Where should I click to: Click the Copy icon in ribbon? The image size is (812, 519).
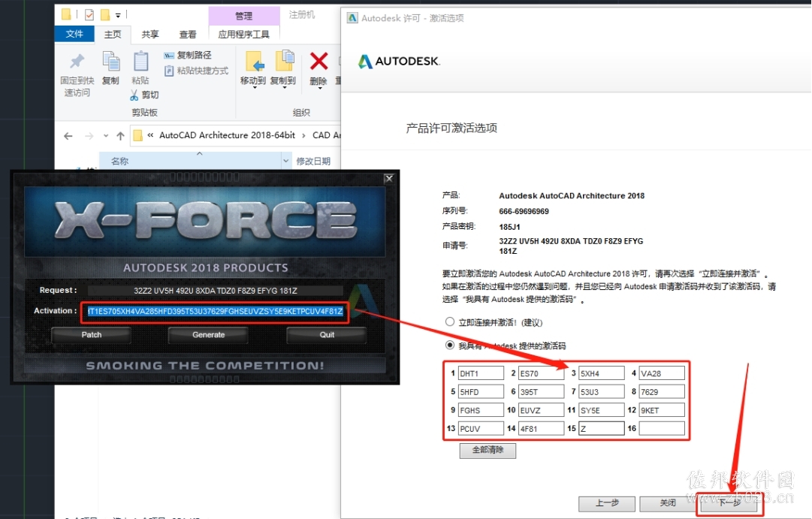tap(111, 61)
